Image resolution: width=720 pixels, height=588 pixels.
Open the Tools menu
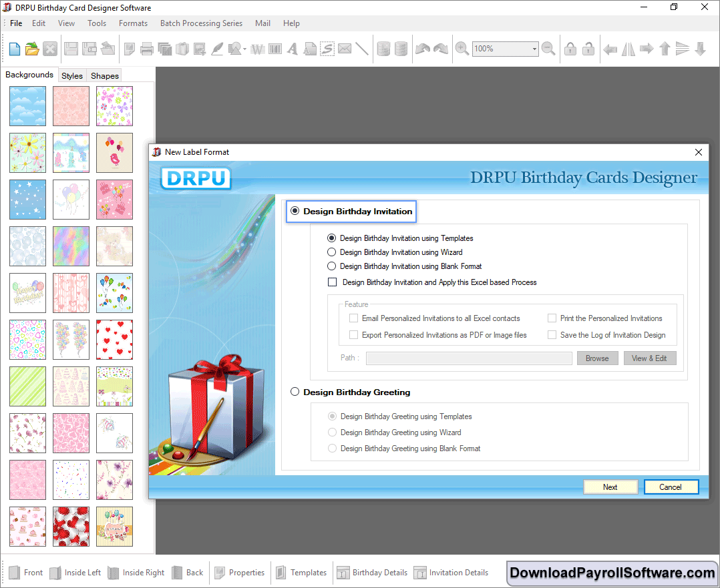[97, 23]
